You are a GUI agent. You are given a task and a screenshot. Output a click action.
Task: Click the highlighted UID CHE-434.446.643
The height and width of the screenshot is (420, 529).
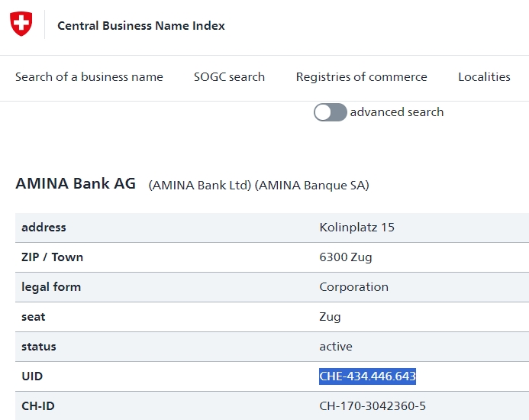point(367,376)
